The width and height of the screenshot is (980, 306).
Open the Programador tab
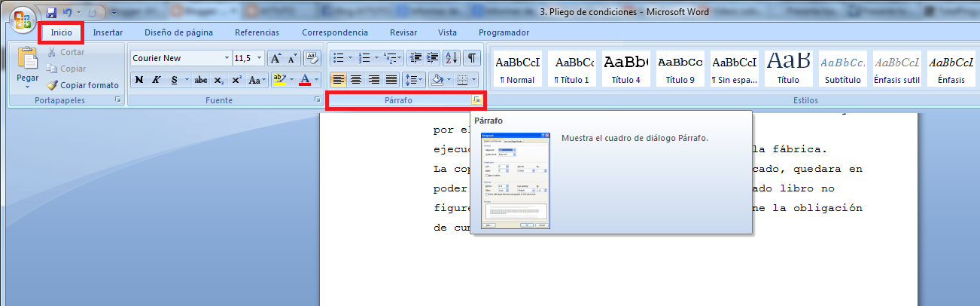pos(504,32)
